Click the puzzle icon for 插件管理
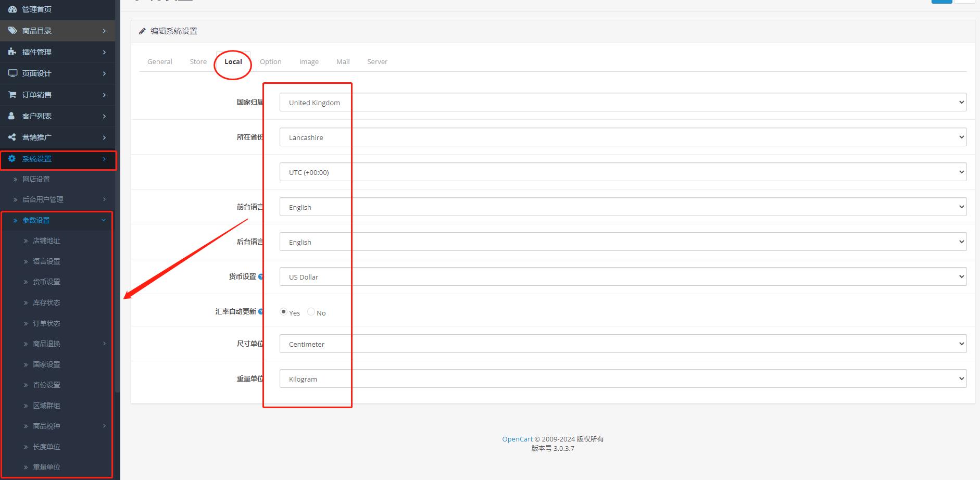Viewport: 980px width, 480px height. [12, 52]
